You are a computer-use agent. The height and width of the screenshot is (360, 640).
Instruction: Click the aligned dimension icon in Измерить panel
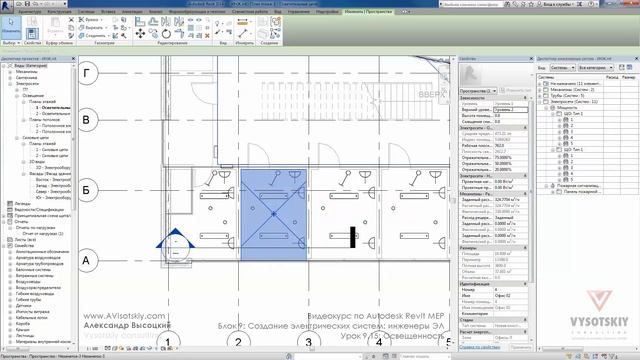[x=242, y=22]
